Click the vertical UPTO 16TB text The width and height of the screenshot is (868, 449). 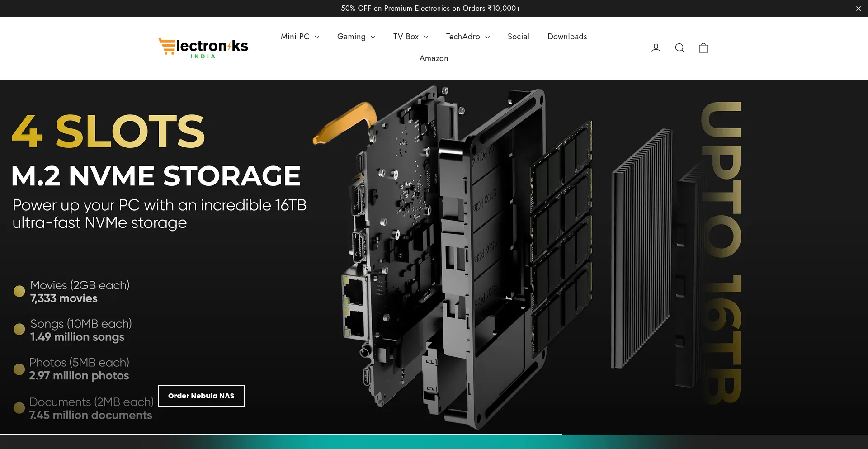721,253
